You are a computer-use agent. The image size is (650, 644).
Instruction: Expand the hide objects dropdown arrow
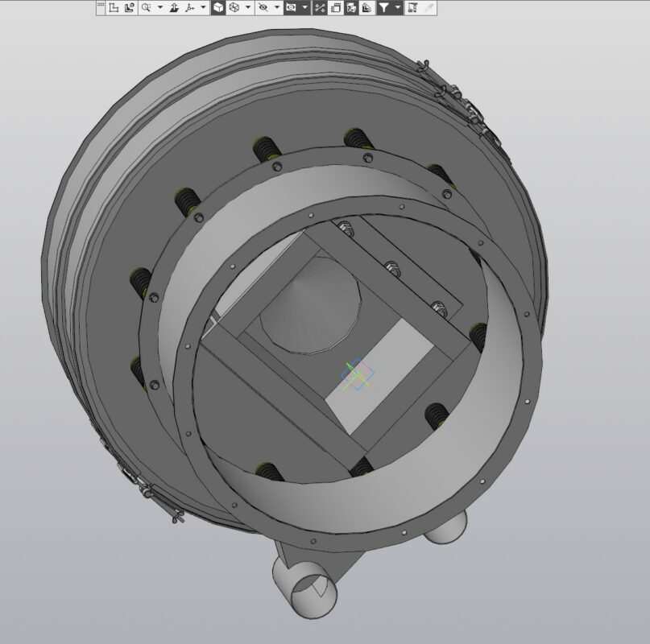click(x=277, y=7)
